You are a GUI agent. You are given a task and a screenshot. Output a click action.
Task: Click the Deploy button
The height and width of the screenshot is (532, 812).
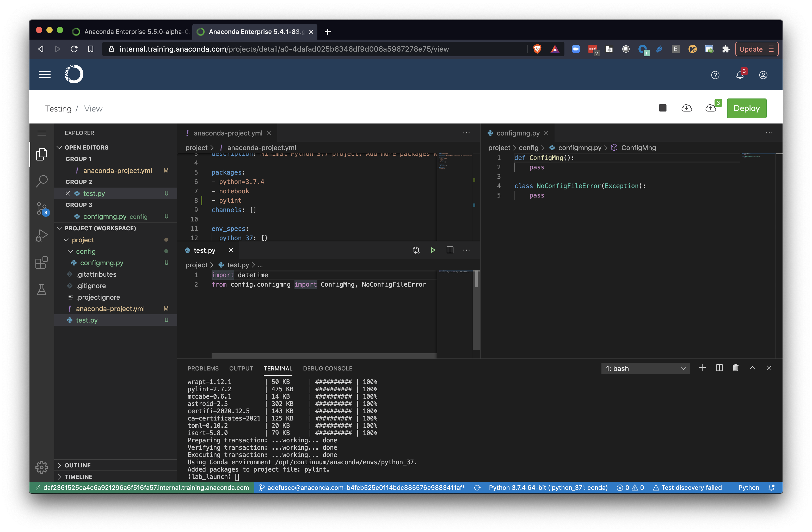coord(747,108)
